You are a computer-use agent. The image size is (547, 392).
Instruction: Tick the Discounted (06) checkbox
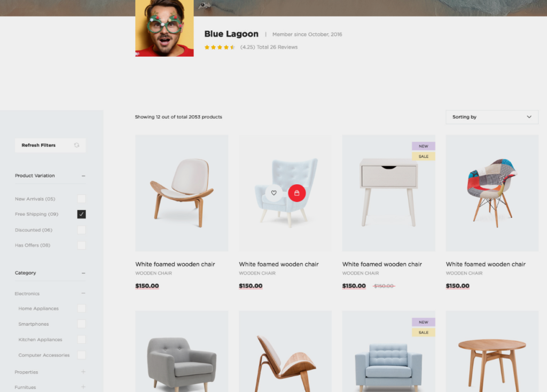(81, 230)
